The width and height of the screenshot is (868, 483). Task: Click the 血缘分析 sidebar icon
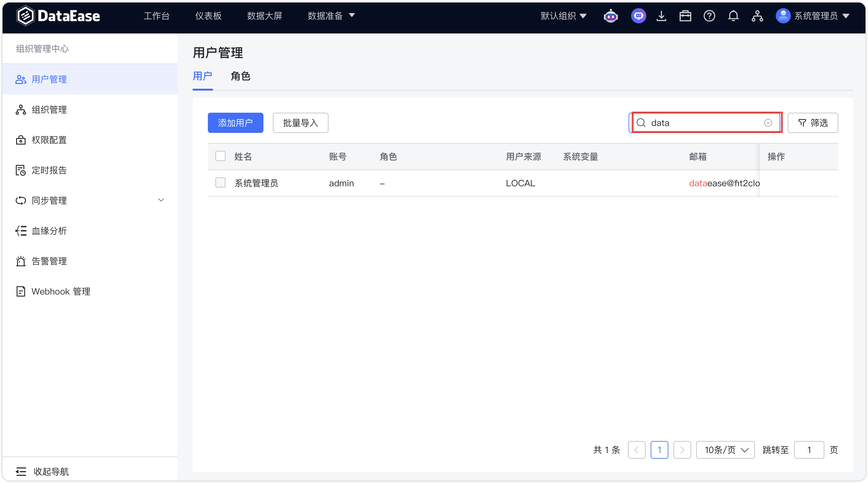[x=21, y=231]
